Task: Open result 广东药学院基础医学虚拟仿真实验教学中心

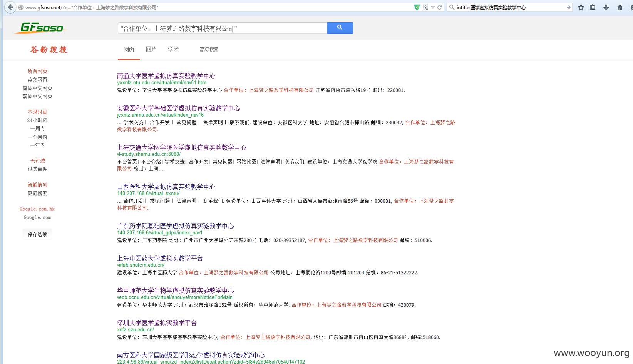Action: tap(176, 226)
